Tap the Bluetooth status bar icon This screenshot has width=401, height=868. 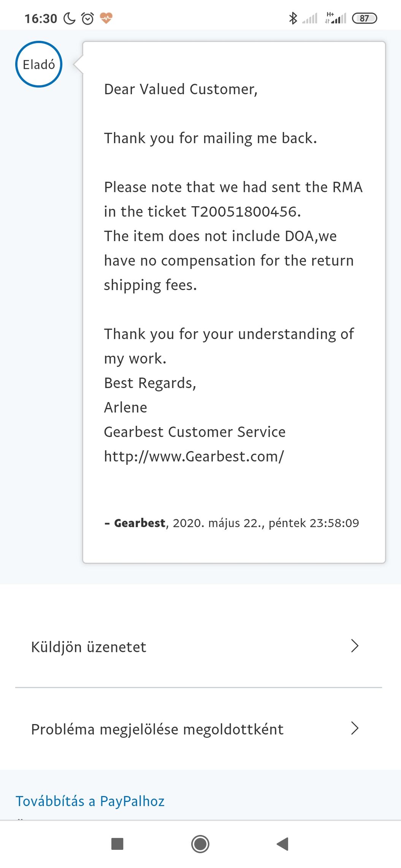(293, 18)
